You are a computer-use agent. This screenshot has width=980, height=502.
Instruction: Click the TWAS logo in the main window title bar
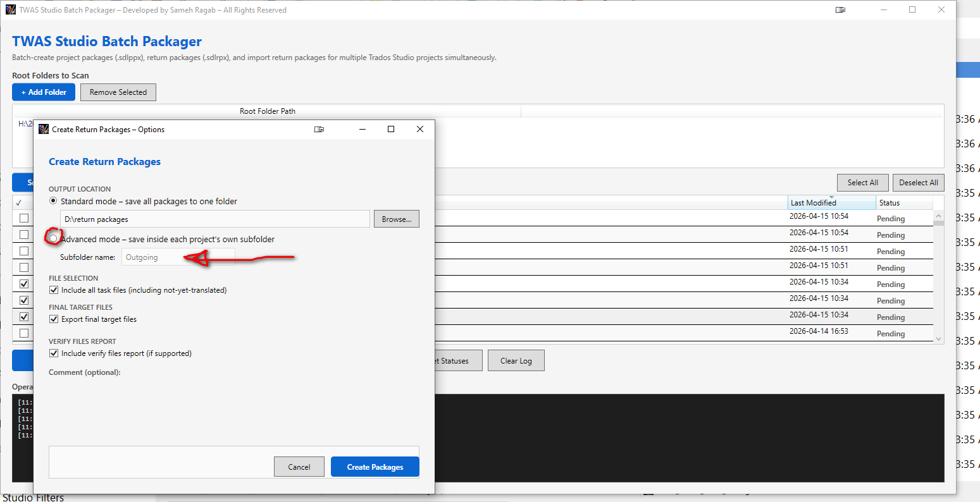[x=9, y=9]
